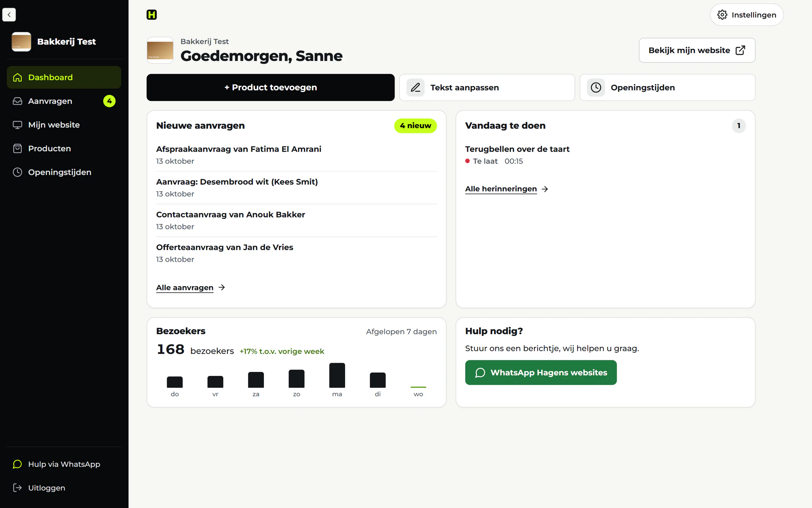Viewport: 812px width, 508px height.
Task: Open Alle aanvragen link
Action: click(x=185, y=288)
